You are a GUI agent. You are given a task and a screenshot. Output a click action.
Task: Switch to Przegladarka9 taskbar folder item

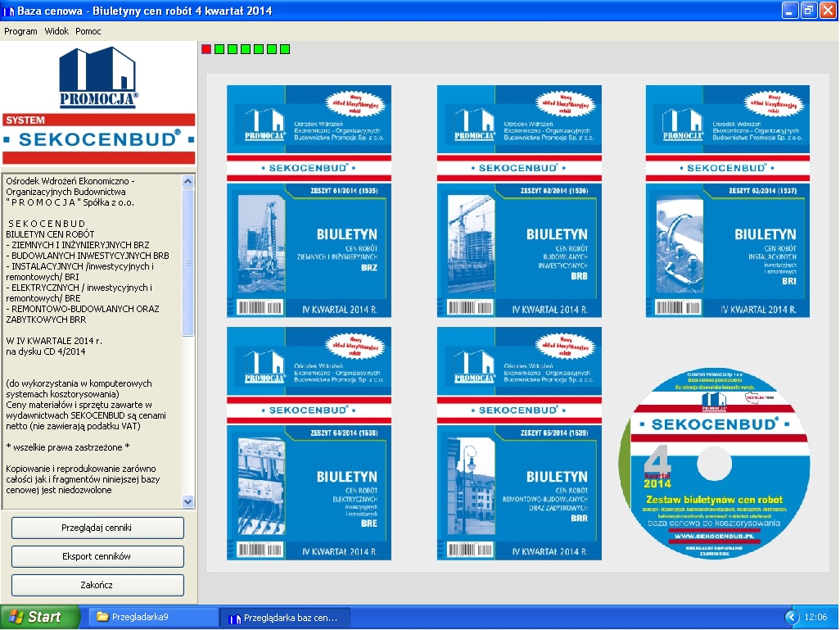[x=151, y=617]
